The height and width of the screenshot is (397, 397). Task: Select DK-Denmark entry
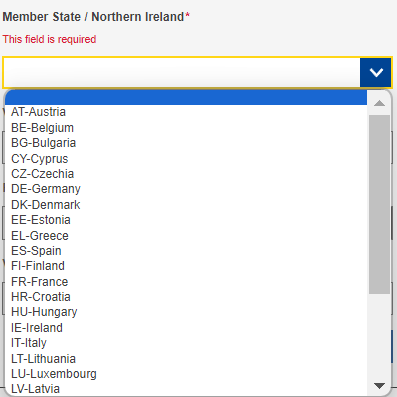(186, 205)
